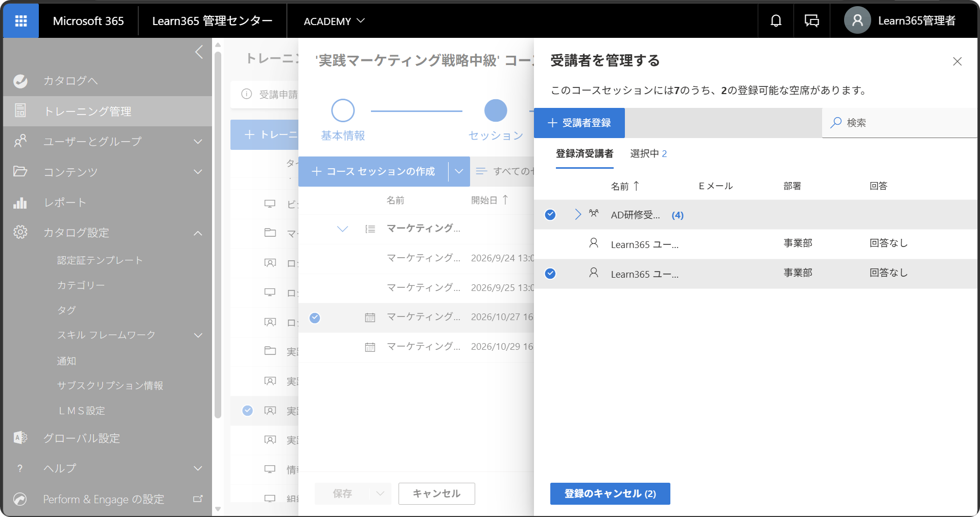The image size is (980, 517).
Task: Select the セッション step circle
Action: [496, 110]
